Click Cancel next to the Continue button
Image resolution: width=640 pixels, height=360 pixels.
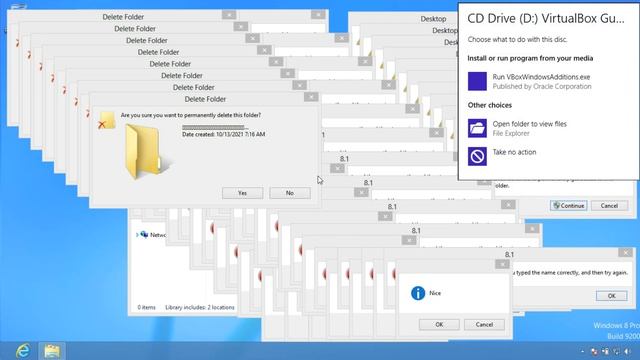[x=609, y=206]
